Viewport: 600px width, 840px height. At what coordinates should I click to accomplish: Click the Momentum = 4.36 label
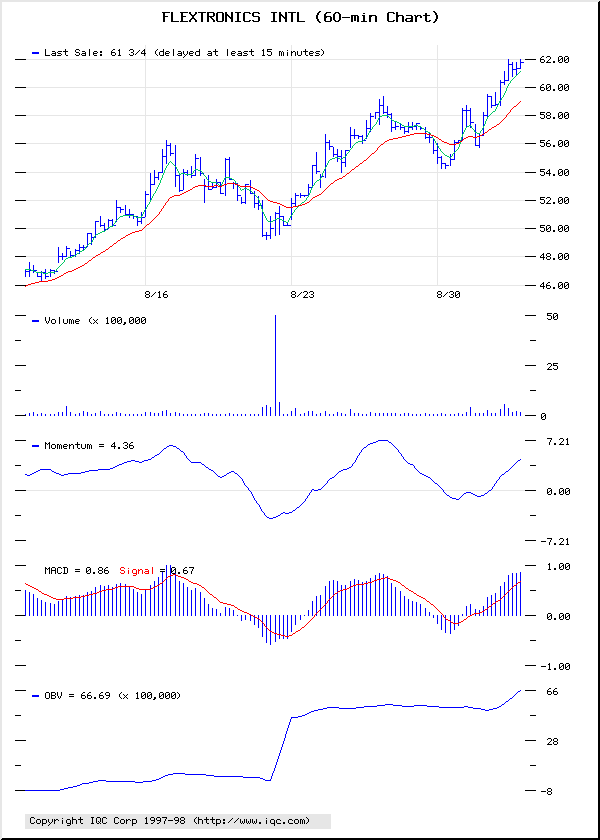[x=89, y=445]
